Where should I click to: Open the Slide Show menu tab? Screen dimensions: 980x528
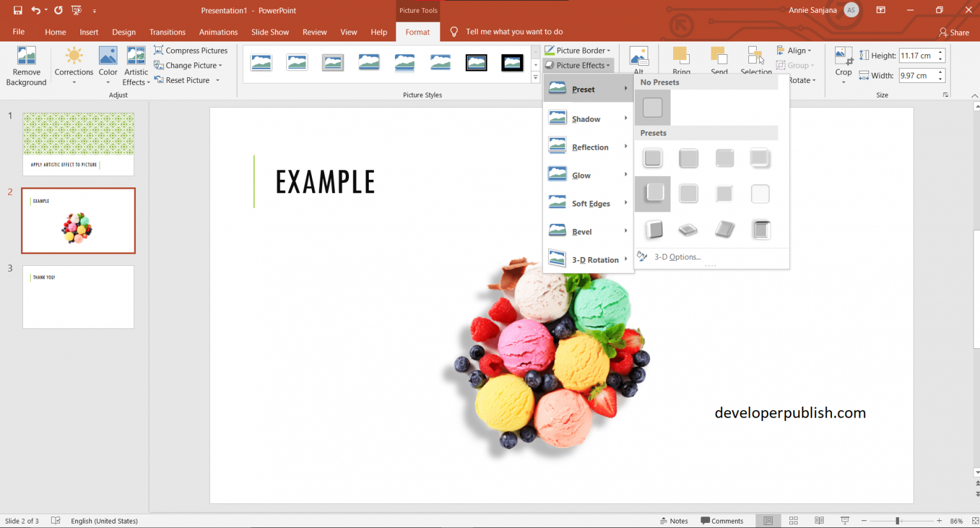[270, 32]
